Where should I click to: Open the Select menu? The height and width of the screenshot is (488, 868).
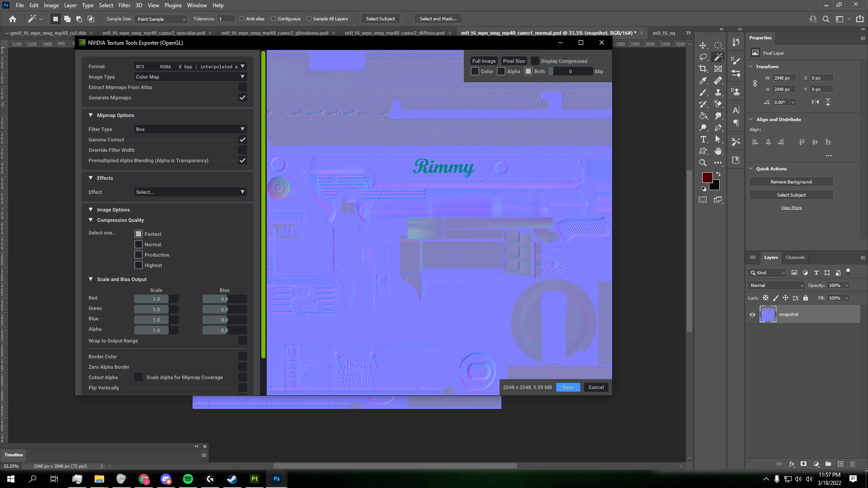[x=106, y=5]
